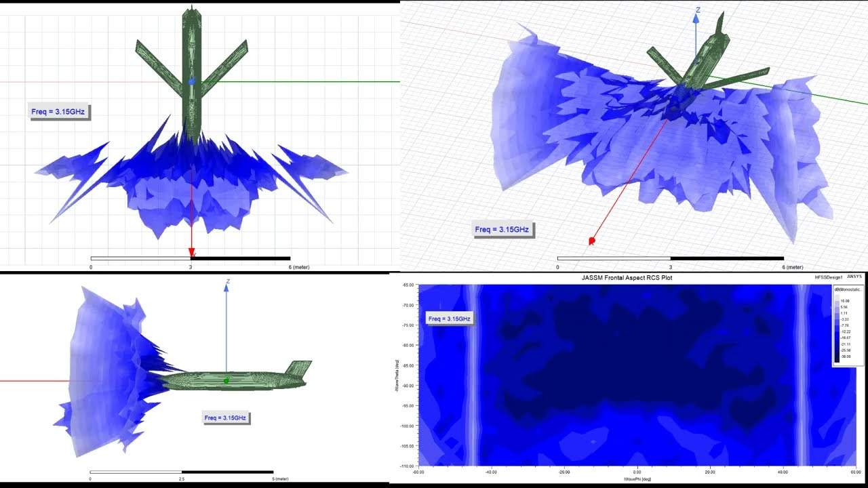Viewport: 868px width, 488px height.
Task: Select the green missile model in top-down view
Action: click(x=192, y=75)
